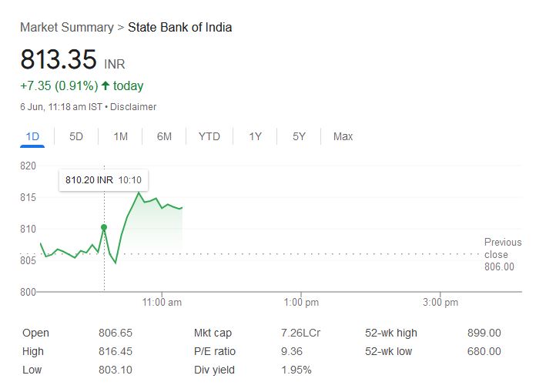Viewport: 556px width, 392px height.
Task: Open the Market Summary breadcrumb link
Action: point(66,28)
